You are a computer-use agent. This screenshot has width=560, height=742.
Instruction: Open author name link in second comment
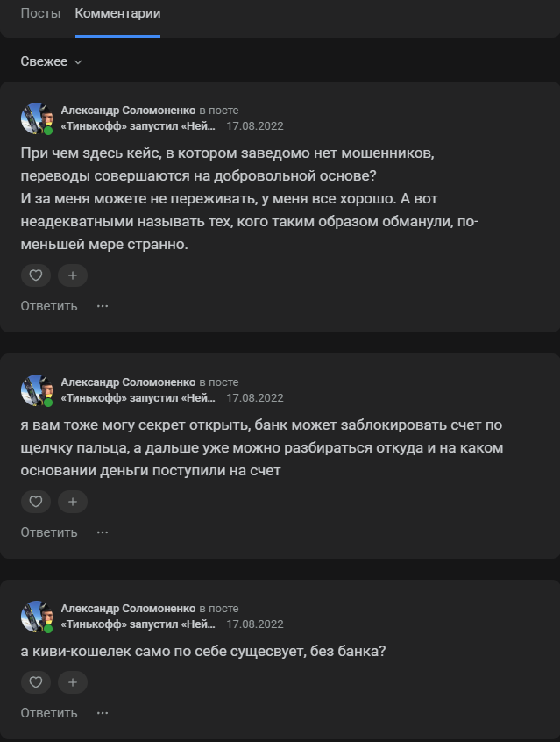point(128,382)
